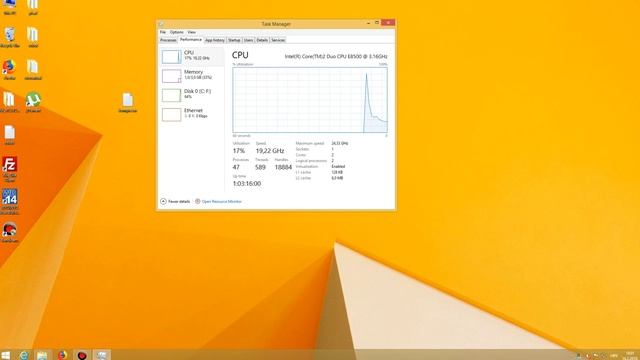Select the uTorrent desktop icon
Viewport: 640px width, 360px height.
tap(33, 102)
